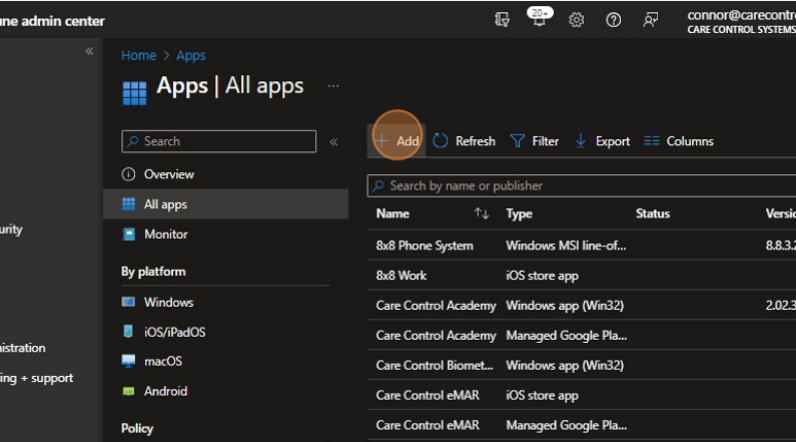Collapse the Apps side menu panel
This screenshot has height=442, width=796.
pos(334,142)
